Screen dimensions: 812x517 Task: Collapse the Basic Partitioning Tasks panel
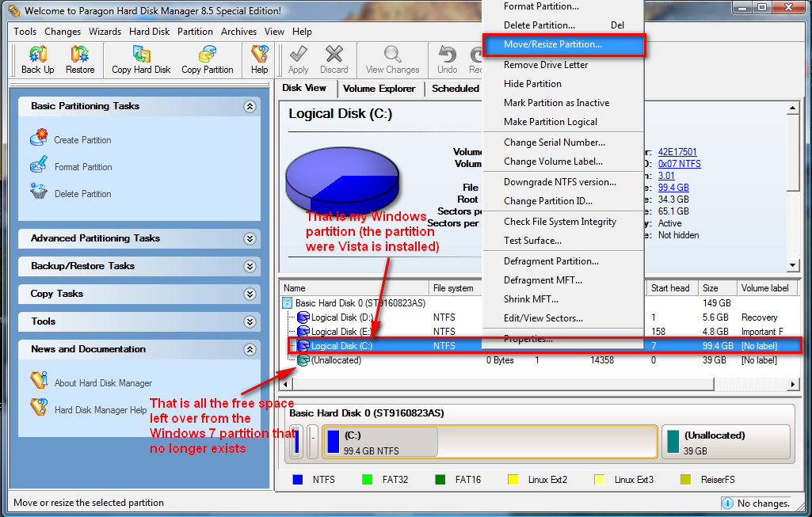[250, 107]
